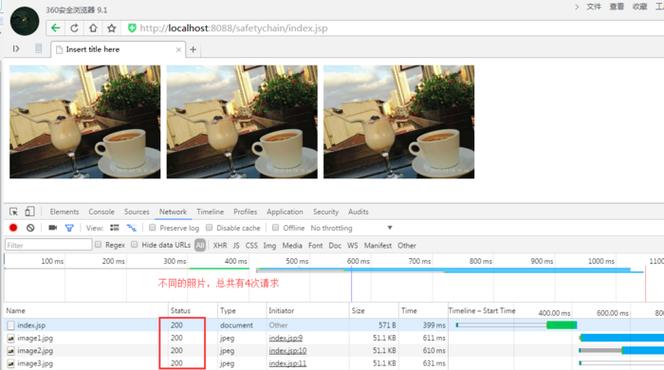664x370 pixels.
Task: Switch to the Application tab
Action: [x=285, y=212]
